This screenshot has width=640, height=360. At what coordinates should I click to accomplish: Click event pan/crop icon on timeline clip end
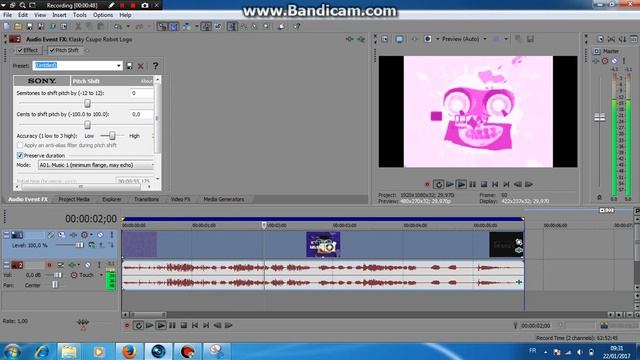pyautogui.click(x=519, y=242)
